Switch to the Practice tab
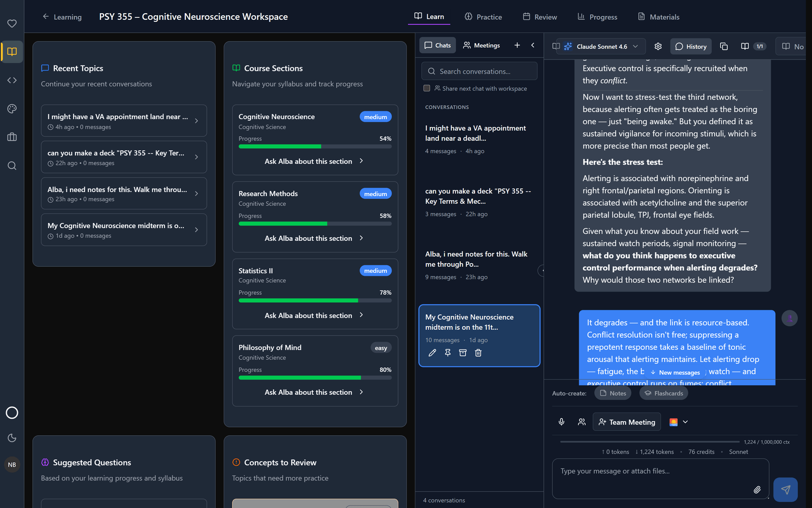Image resolution: width=812 pixels, height=508 pixels. 483,17
